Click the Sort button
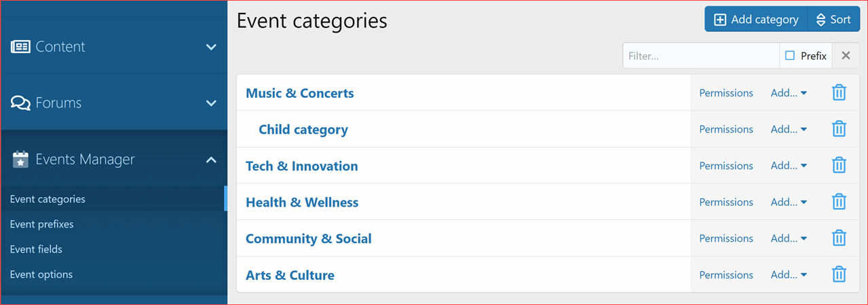 (833, 20)
